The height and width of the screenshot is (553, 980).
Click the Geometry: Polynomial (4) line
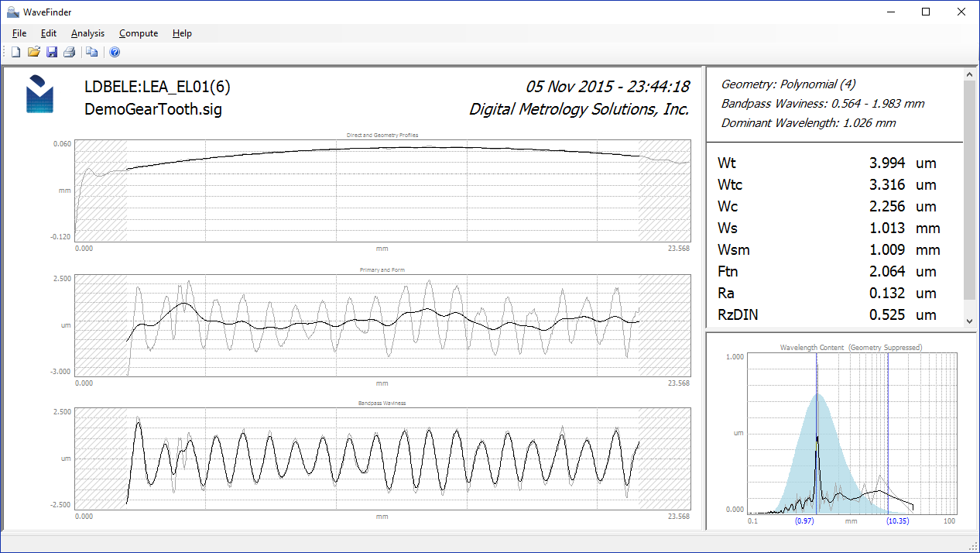coord(788,84)
